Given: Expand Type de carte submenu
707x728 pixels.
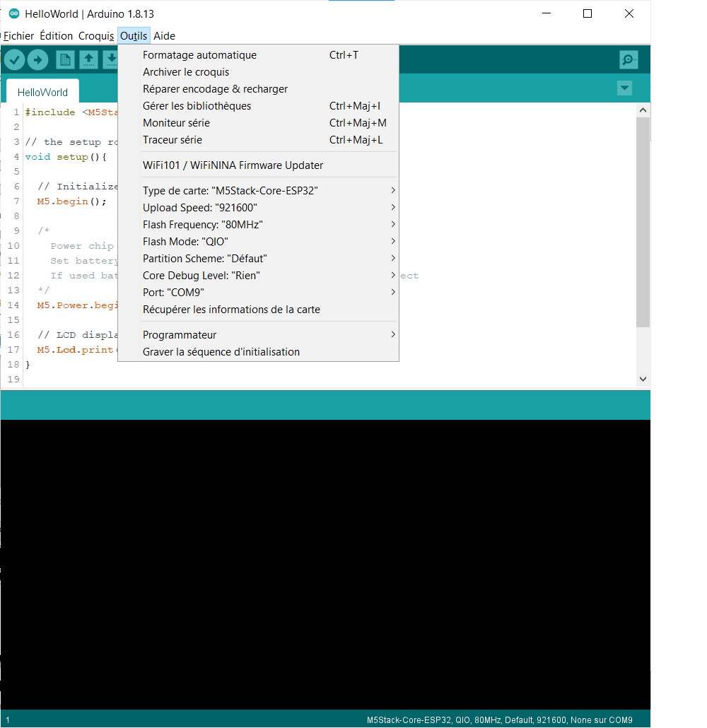Looking at the screenshot, I should pyautogui.click(x=258, y=190).
